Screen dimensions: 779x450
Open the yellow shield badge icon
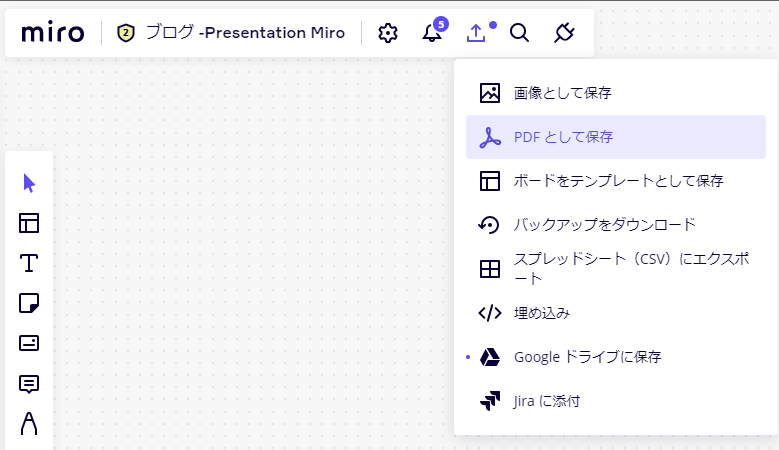[x=126, y=33]
